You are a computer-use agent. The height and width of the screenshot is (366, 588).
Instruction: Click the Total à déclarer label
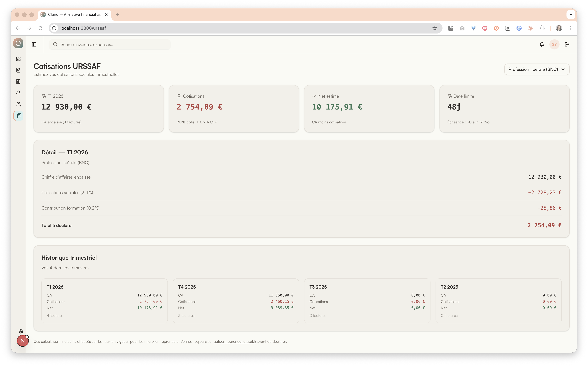coord(57,225)
